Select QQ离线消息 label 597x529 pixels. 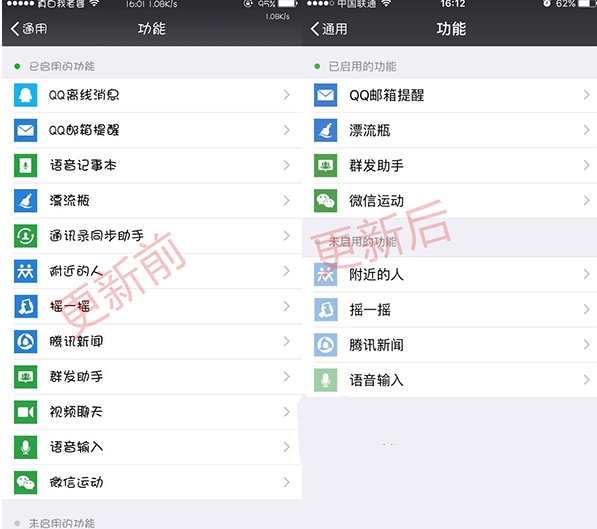(x=84, y=95)
